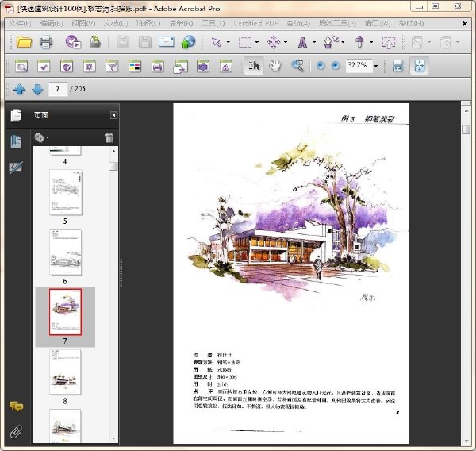Viewport: 476px width, 451px height.
Task: Open the zoom percentage dropdown arrow
Action: tap(376, 66)
